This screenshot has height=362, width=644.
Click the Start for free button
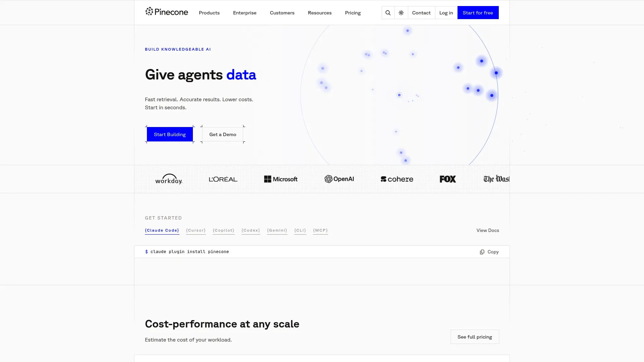click(x=478, y=13)
